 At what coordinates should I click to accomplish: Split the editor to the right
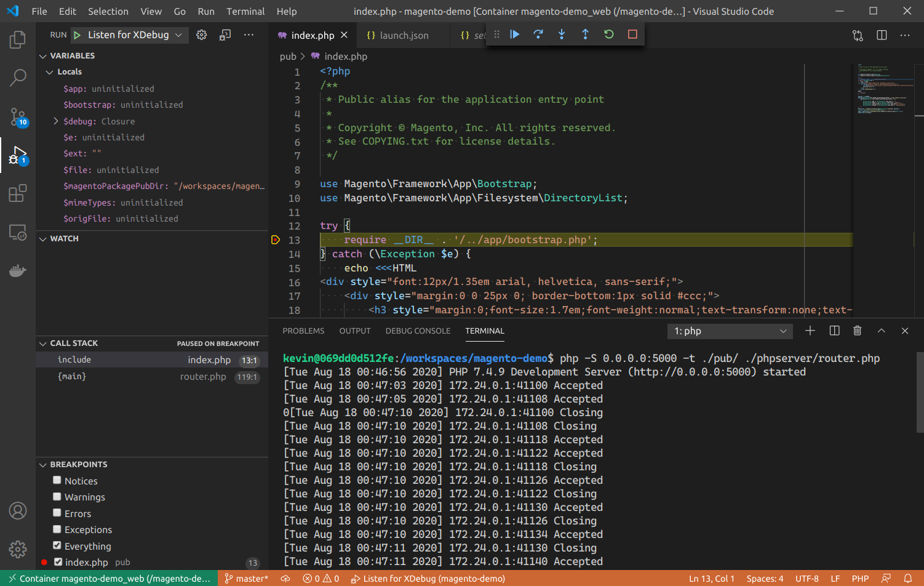click(x=882, y=35)
